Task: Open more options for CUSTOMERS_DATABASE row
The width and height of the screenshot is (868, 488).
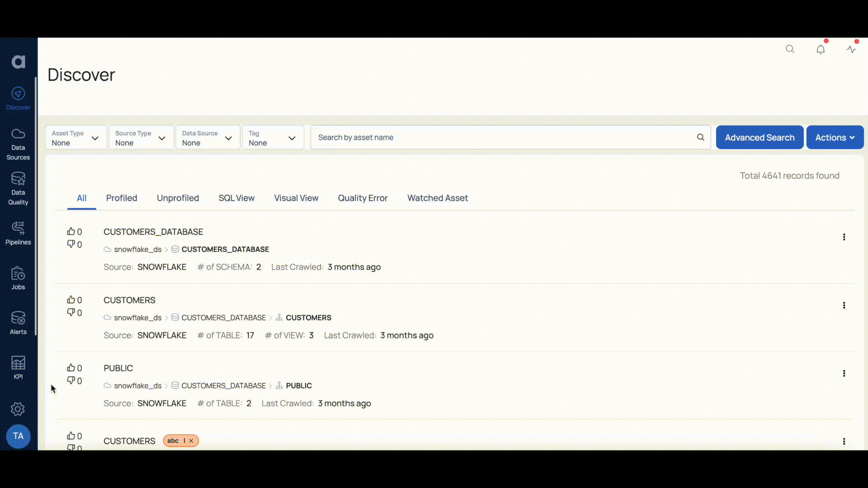Action: tap(844, 237)
